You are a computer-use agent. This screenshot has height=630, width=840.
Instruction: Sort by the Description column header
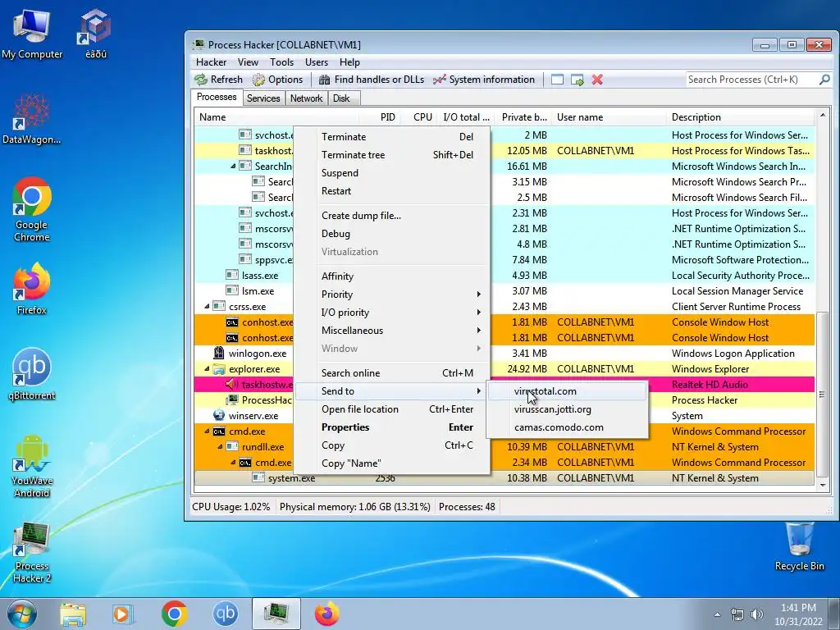(x=742, y=117)
